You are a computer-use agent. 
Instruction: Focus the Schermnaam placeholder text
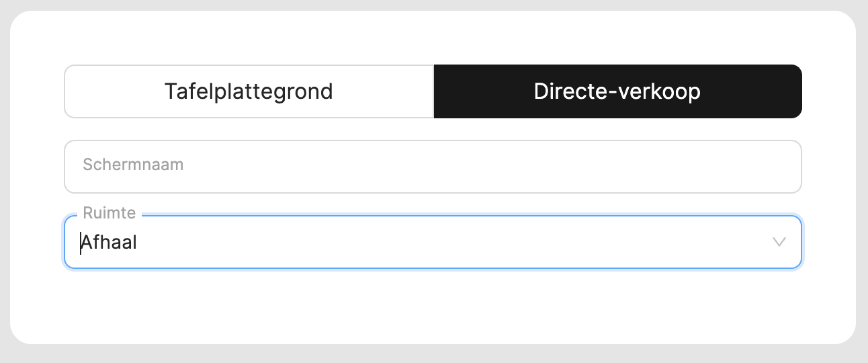(133, 165)
